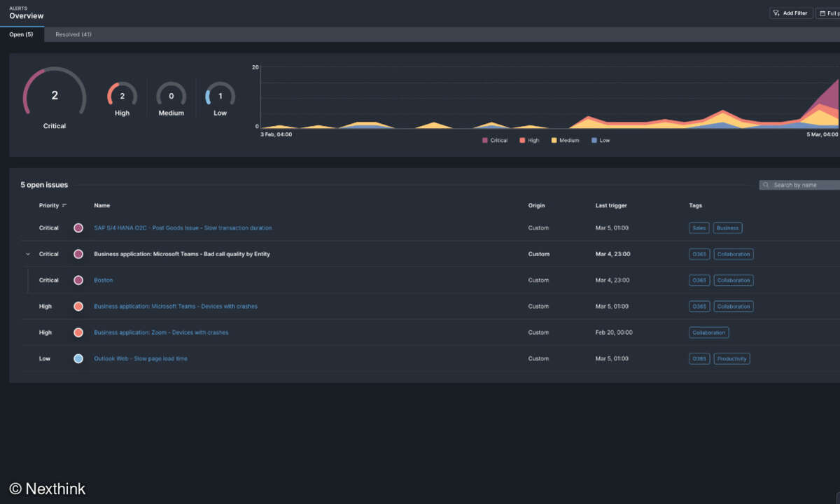Toggle Low series in chart legend
Viewport: 840px width, 504px height.
(601, 141)
